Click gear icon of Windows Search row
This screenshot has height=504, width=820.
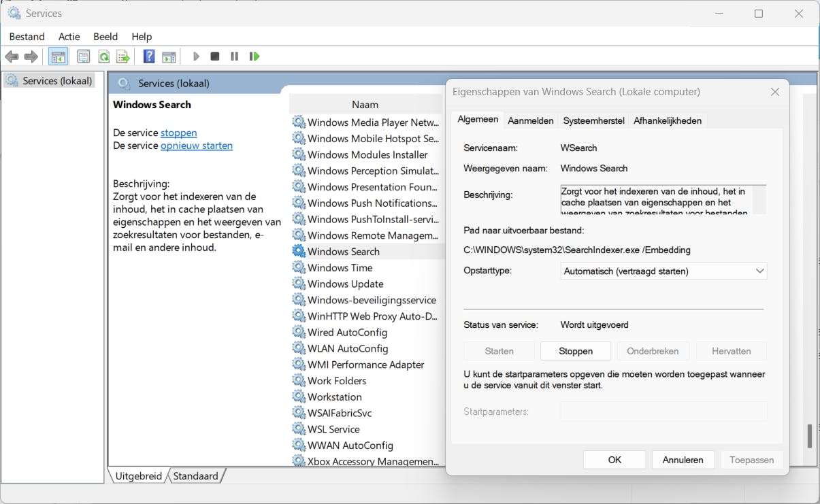click(299, 251)
